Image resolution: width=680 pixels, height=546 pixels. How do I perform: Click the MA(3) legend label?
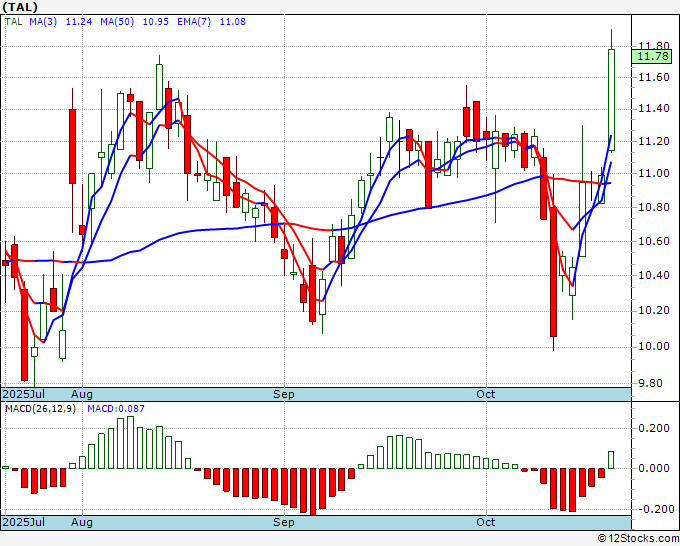(43, 22)
